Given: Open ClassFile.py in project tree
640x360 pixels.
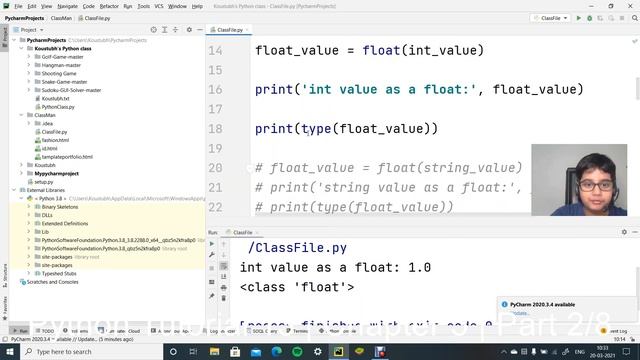Looking at the screenshot, I should (x=54, y=132).
